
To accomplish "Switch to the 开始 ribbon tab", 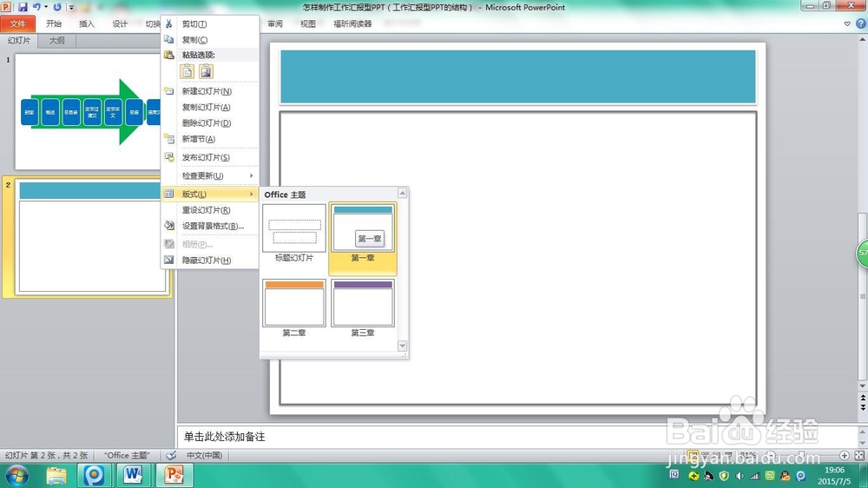I will [54, 23].
